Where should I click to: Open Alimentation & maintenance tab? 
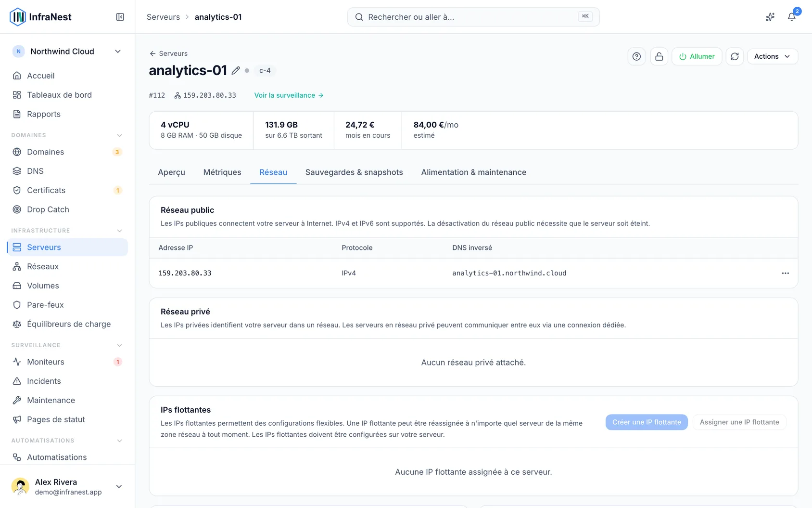(474, 172)
